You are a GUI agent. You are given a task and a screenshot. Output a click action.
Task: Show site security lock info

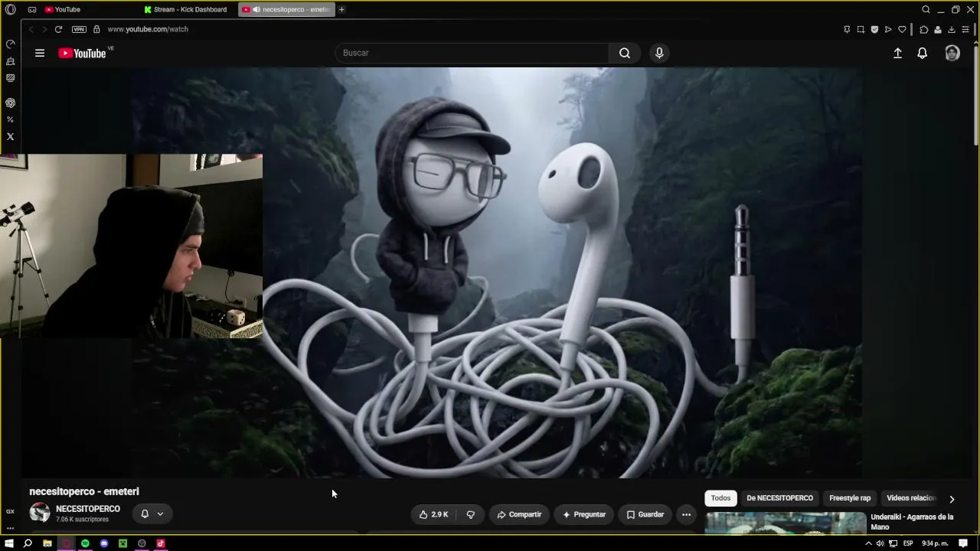96,29
